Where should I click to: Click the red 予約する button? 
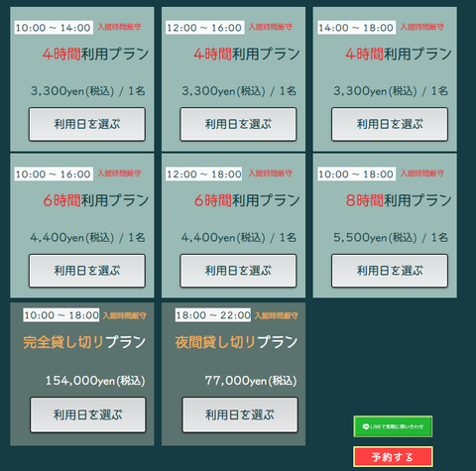click(x=393, y=457)
